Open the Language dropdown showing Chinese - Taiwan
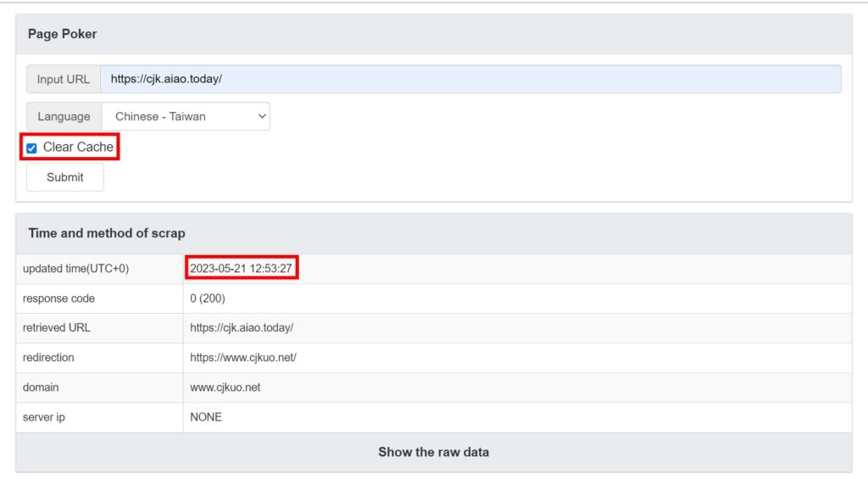Image resolution: width=868 pixels, height=479 pixels. 186,116
